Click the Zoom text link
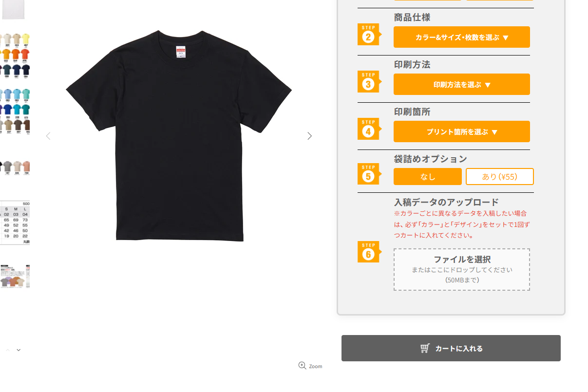 point(316,366)
